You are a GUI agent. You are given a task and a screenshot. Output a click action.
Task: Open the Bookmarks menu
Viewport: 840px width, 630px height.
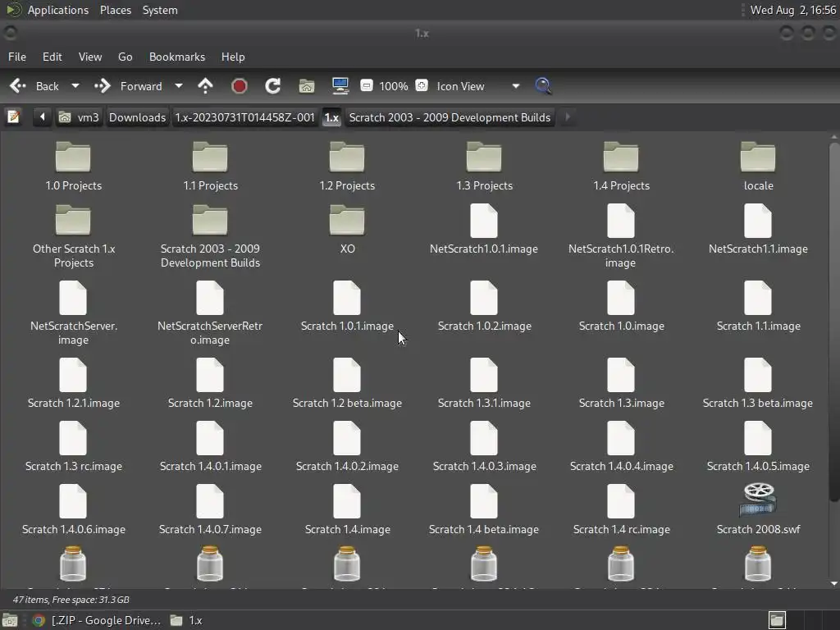pyautogui.click(x=177, y=57)
